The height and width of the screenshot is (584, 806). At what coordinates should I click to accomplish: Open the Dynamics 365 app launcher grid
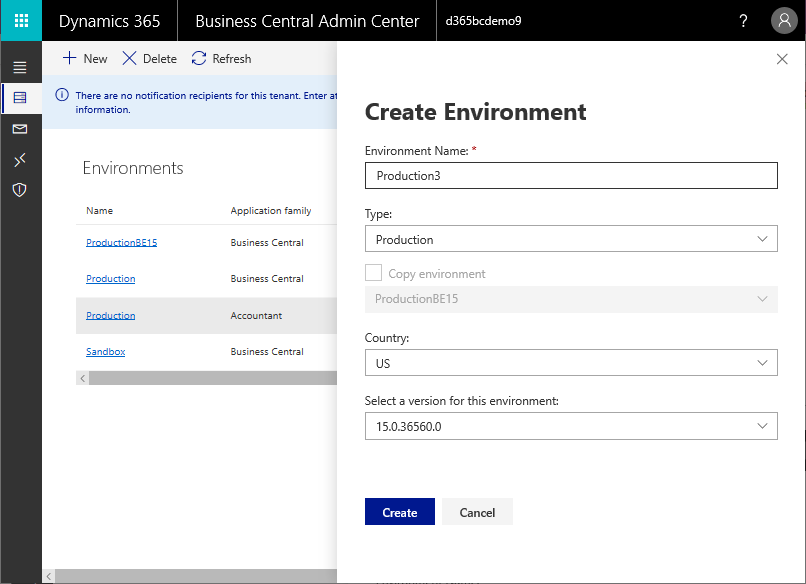tap(21, 21)
